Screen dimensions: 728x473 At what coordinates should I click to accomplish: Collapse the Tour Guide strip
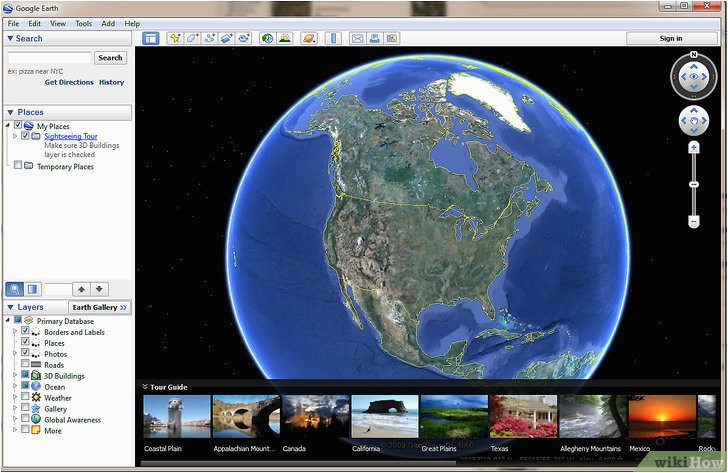click(x=145, y=386)
